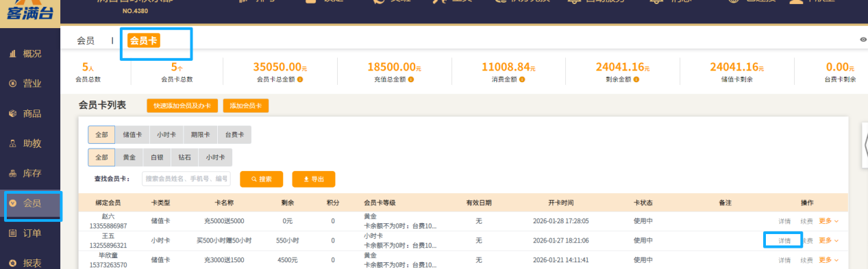Click card name 充5000送5000
868x269 pixels.
pos(224,221)
